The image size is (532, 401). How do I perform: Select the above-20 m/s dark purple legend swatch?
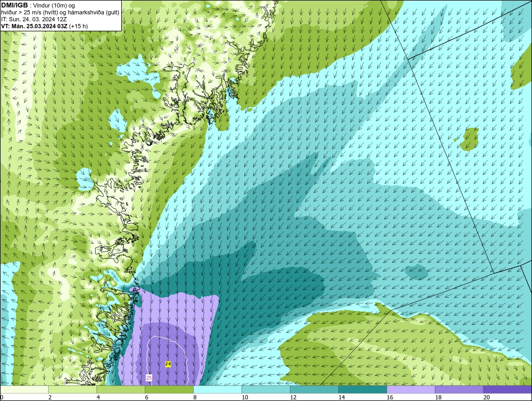click(508, 389)
